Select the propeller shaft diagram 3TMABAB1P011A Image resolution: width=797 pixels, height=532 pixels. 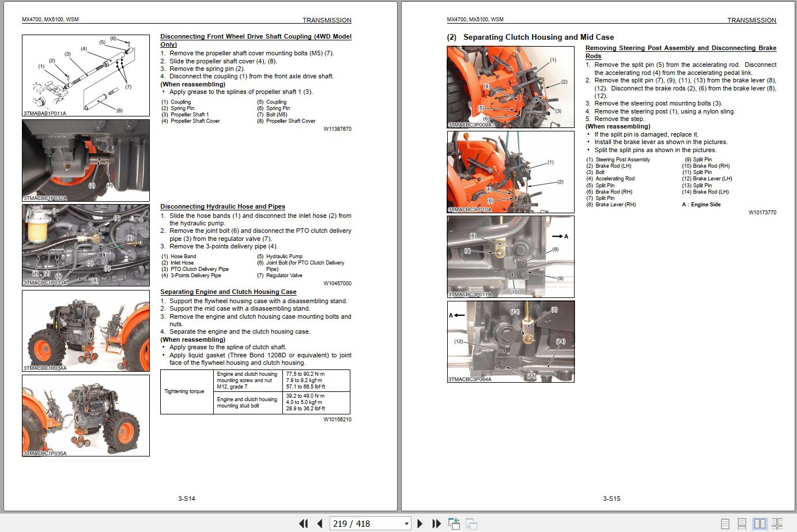(x=86, y=76)
